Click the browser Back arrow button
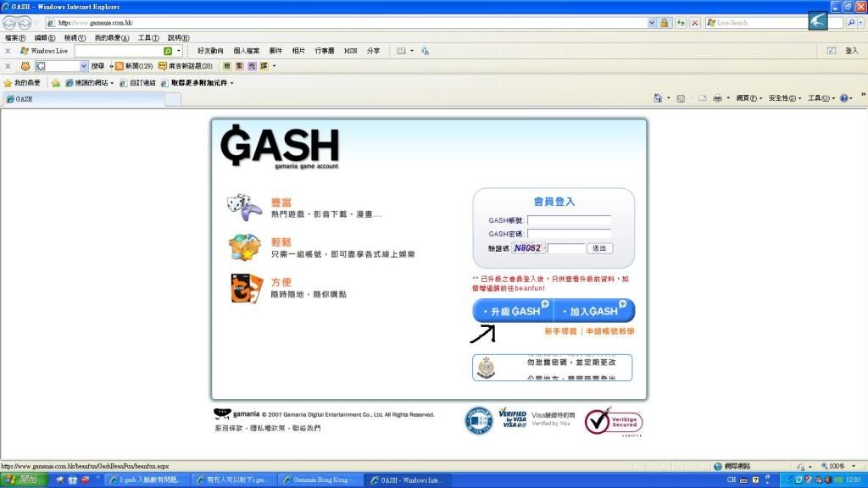 pos(10,23)
